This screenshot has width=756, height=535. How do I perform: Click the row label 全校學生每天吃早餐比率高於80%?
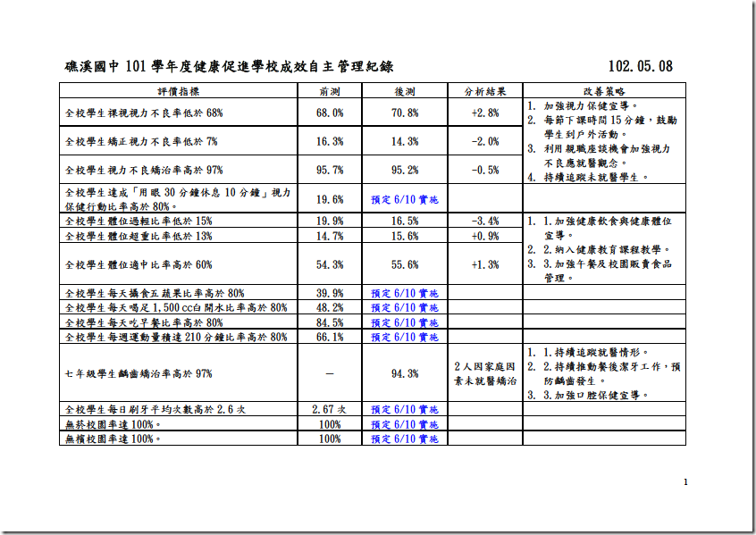144,322
